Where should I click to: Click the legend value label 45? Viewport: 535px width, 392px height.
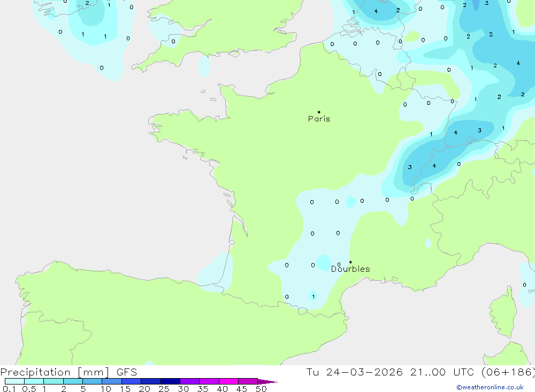242,389
